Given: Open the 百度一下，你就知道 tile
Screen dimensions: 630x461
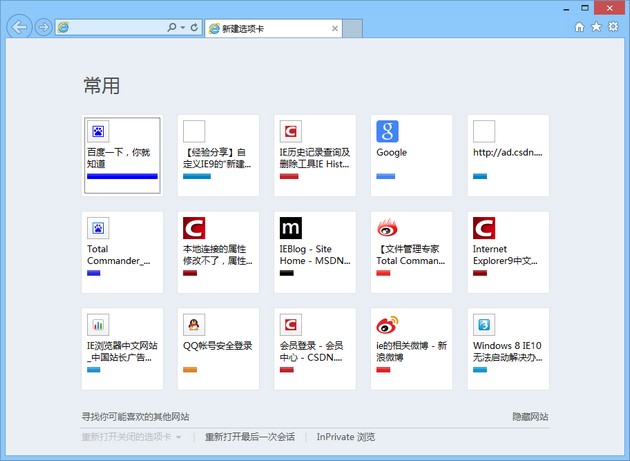Looking at the screenshot, I should pos(122,156).
